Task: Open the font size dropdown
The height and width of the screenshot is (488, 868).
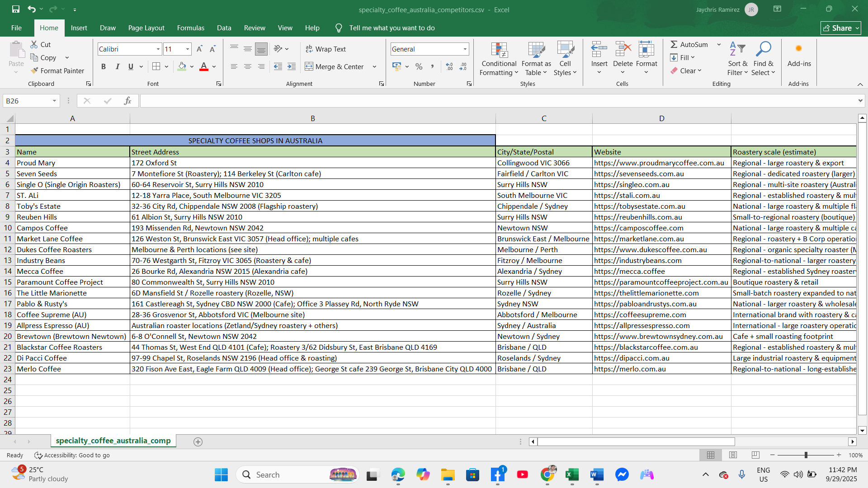Action: tap(187, 49)
